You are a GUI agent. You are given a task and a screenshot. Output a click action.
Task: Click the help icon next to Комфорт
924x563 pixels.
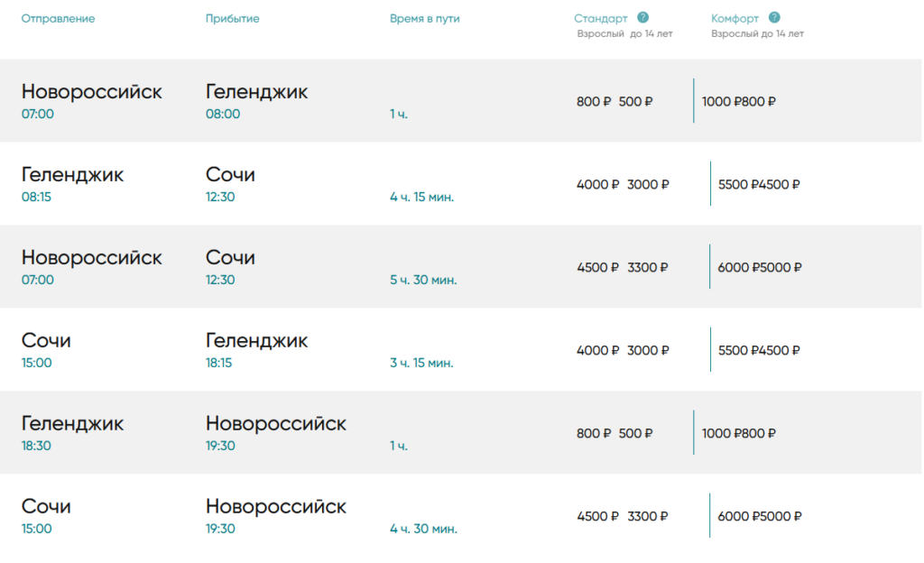(774, 18)
